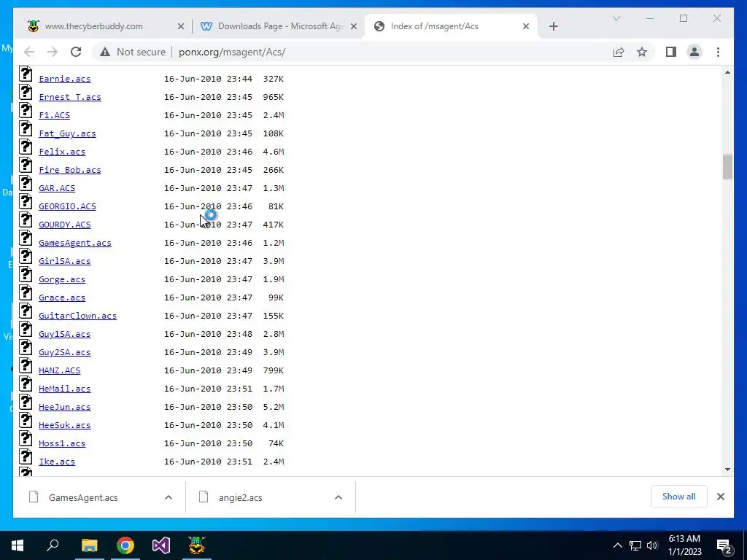Viewport: 747px width, 560px height.
Task: Close the Index of /msagent/Acs tab
Action: pyautogui.click(x=526, y=27)
